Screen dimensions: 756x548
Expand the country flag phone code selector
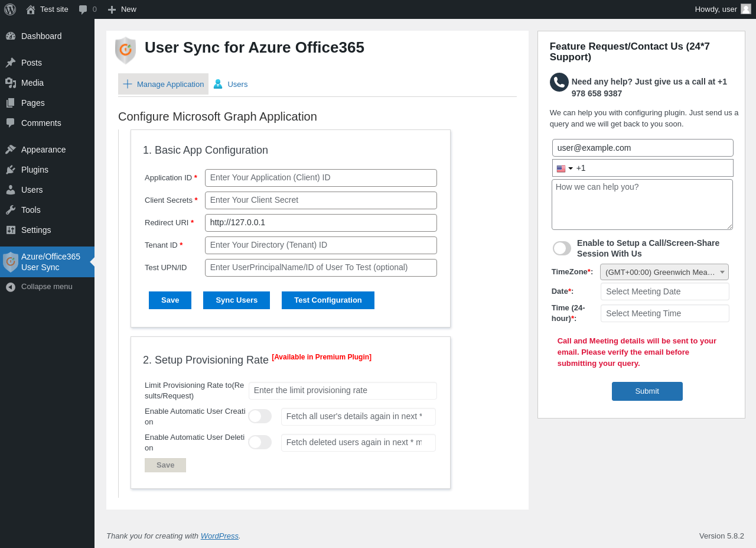point(565,168)
